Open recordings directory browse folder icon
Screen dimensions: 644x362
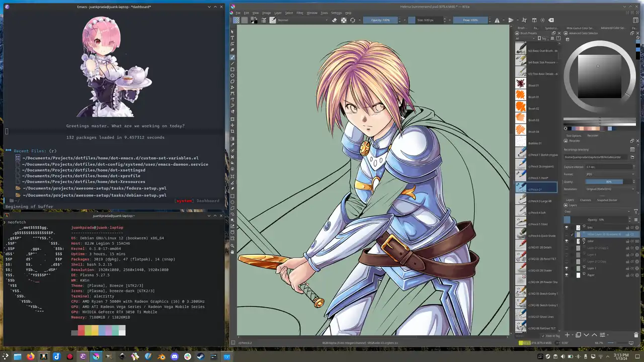coord(632,157)
